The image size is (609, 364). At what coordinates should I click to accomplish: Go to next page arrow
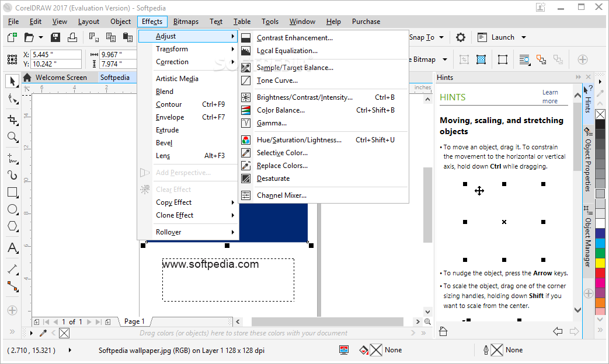tap(89, 321)
